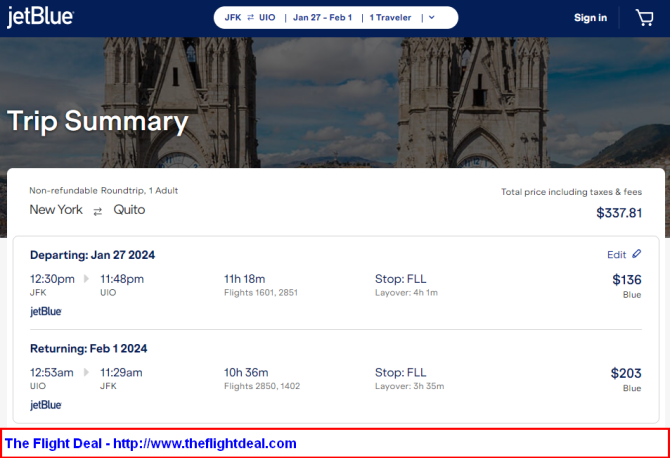Click the jetBlue logo under returning flight

[46, 405]
